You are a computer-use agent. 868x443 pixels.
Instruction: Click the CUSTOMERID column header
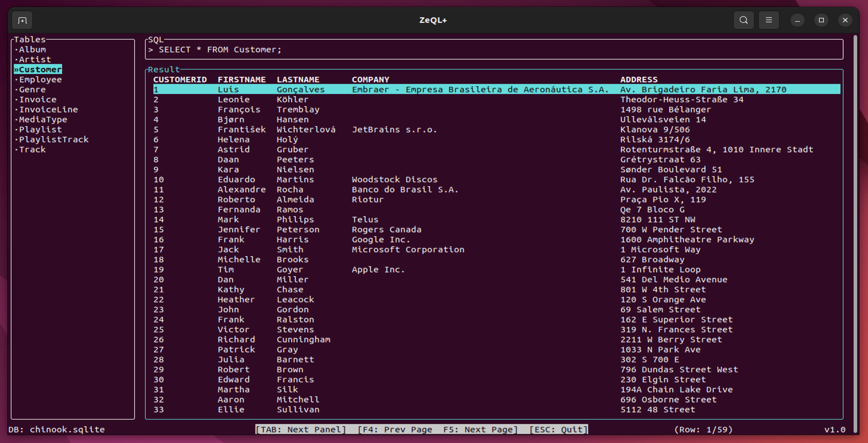pos(180,80)
